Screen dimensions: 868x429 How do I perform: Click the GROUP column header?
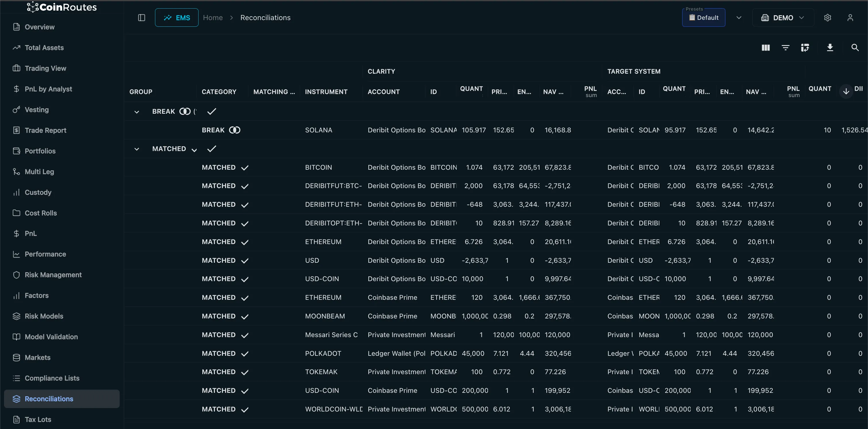click(141, 92)
